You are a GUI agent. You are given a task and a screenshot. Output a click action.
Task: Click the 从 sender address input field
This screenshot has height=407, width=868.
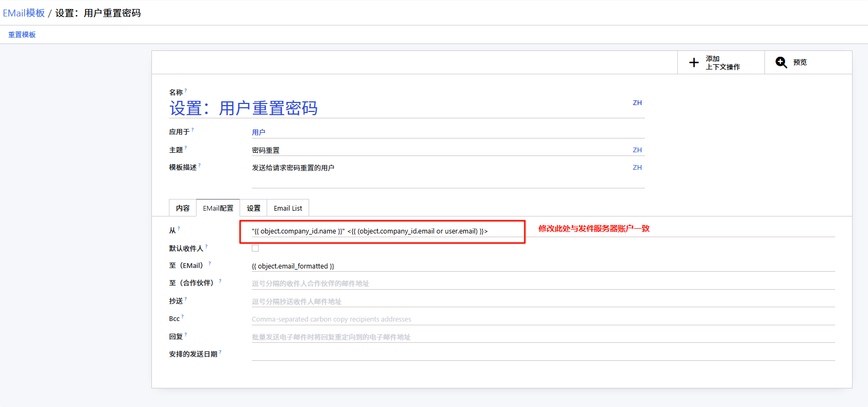[382, 231]
